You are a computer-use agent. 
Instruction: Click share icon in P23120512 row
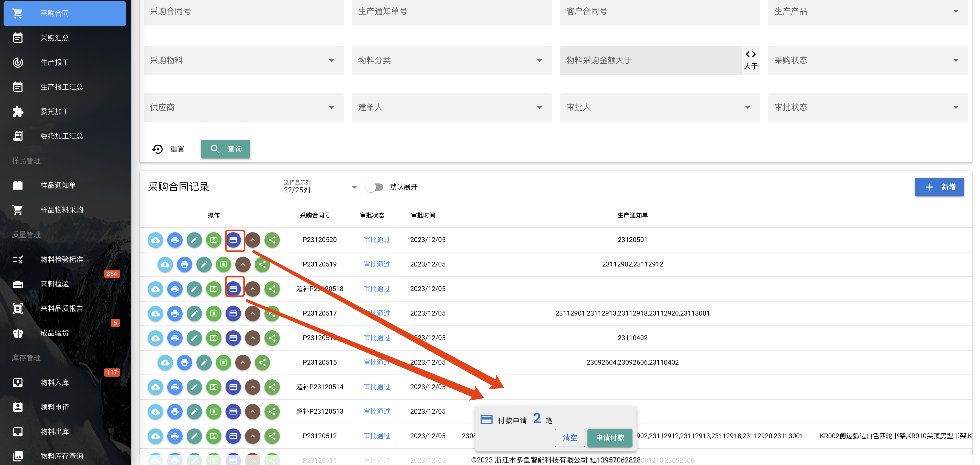(x=272, y=436)
